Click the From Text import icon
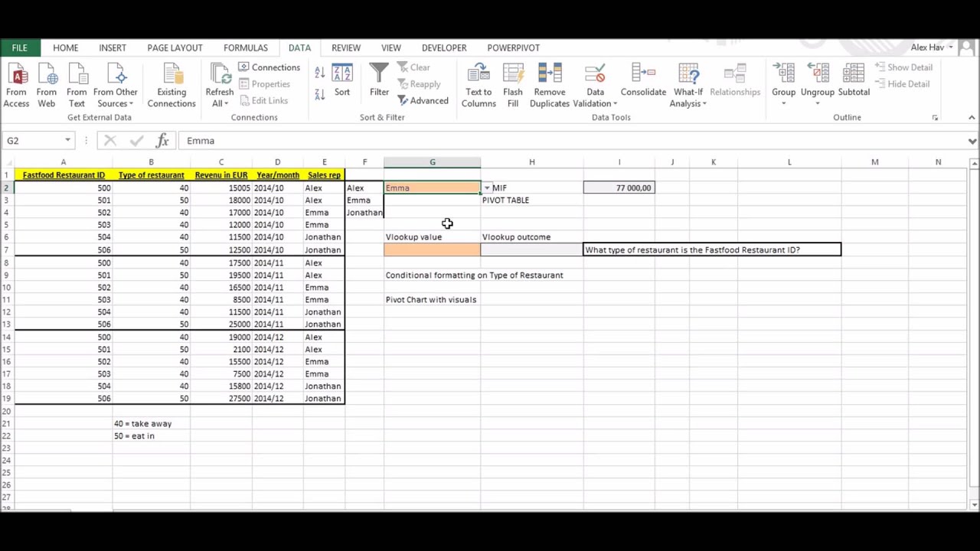This screenshot has width=980, height=551. 77,86
